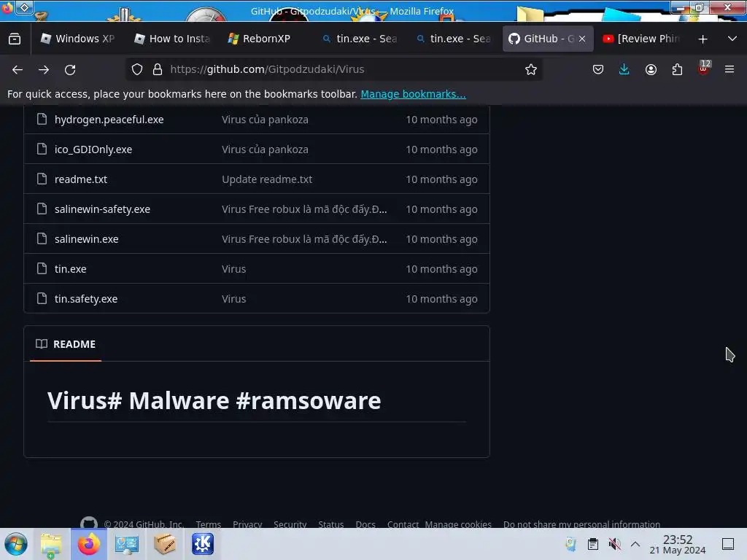
Task: Open the system settings taskbar icon
Action: [127, 544]
